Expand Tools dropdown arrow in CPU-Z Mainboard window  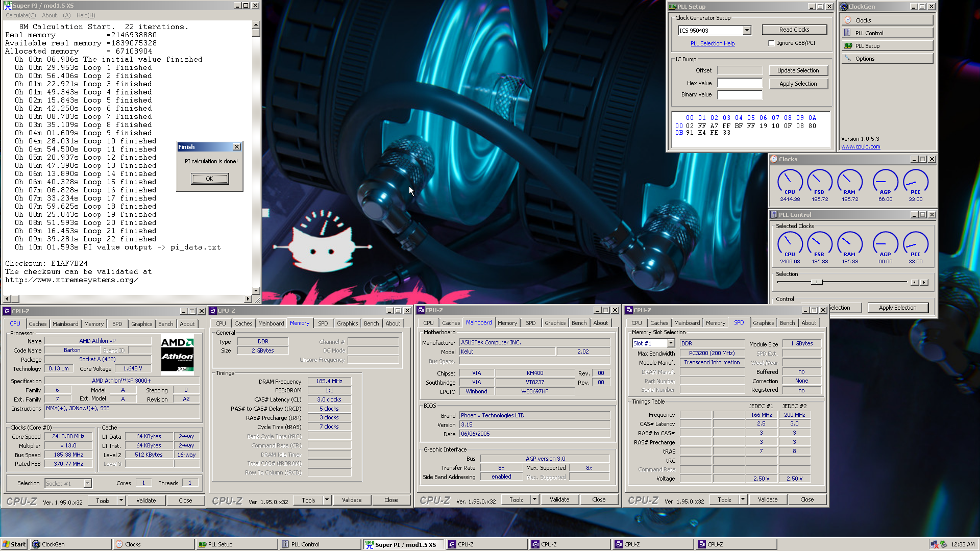click(x=534, y=499)
